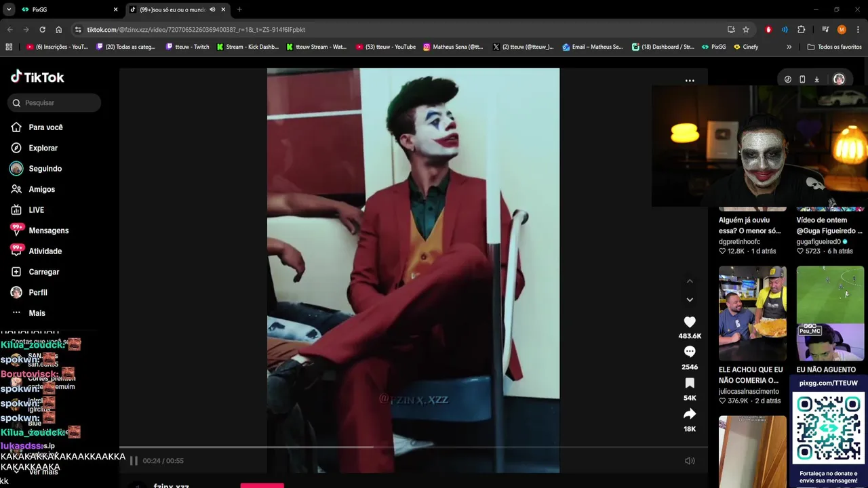Viewport: 868px width, 488px height.
Task: Open the video comments bubble icon
Action: pos(690,352)
